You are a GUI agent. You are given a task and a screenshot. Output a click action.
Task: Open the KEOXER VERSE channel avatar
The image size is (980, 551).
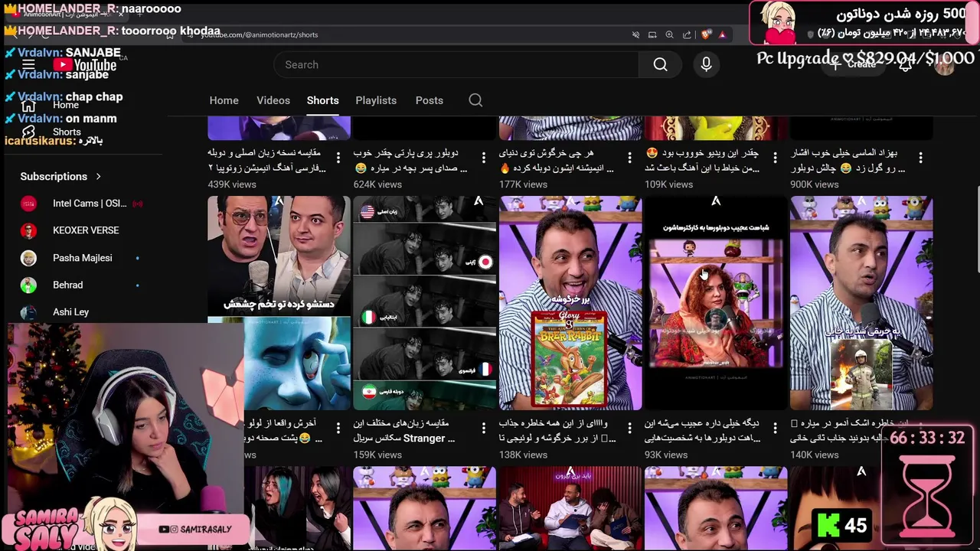28,230
